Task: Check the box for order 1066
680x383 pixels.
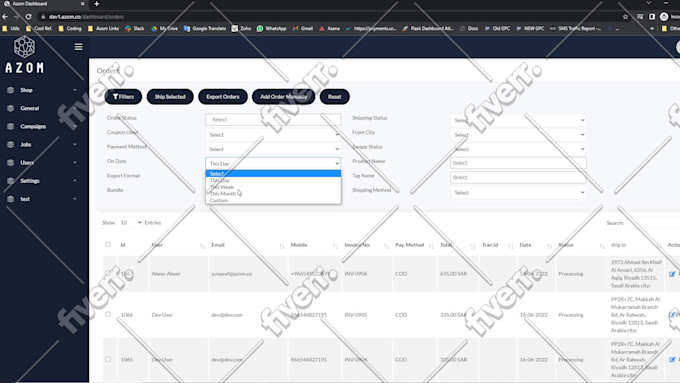Action: click(x=108, y=314)
